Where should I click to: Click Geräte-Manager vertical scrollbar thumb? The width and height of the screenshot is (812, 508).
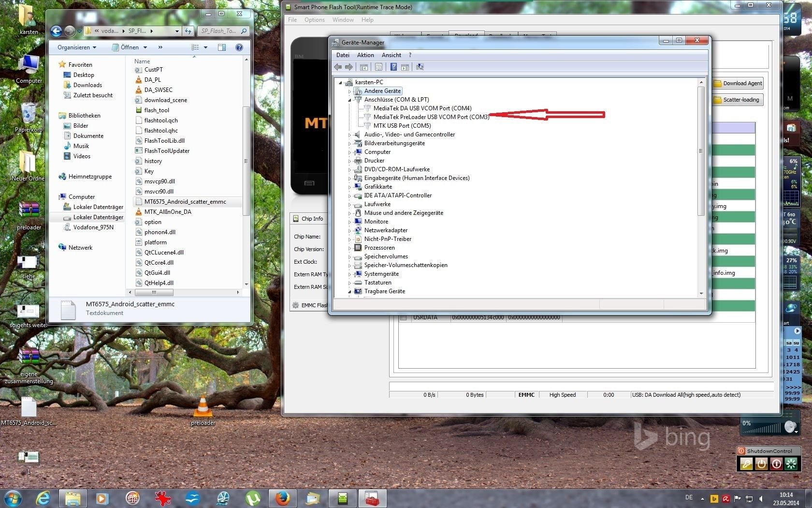(x=701, y=151)
